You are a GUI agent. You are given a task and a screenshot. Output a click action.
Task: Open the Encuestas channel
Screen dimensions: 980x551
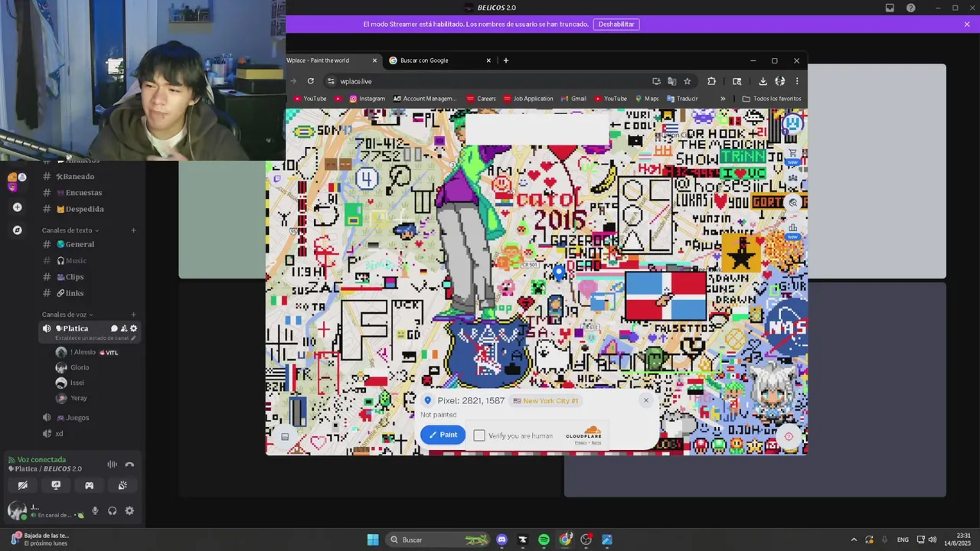coord(90,193)
